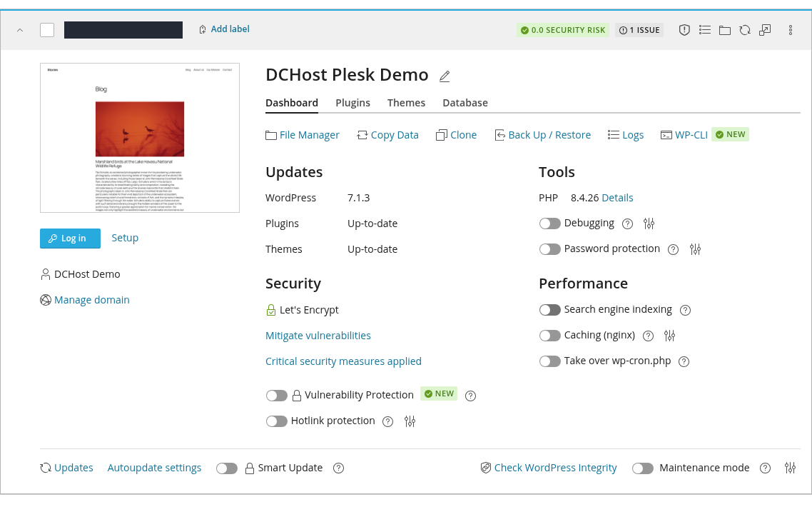The width and height of the screenshot is (812, 507).
Task: Toggle Vulnerability Protection switch
Action: point(277,396)
